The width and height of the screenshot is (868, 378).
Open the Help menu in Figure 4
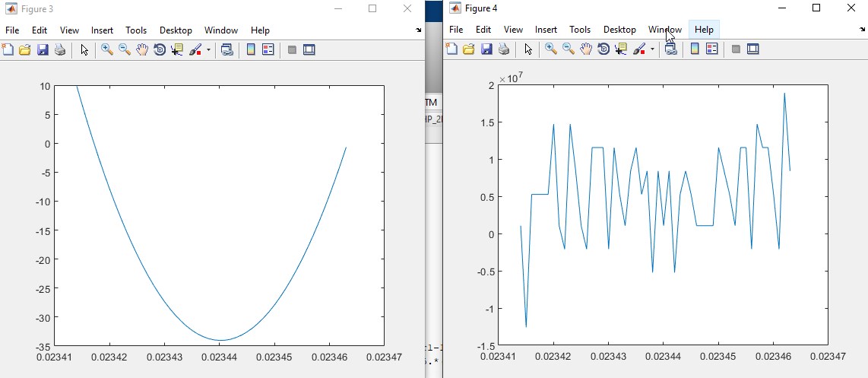(x=704, y=30)
